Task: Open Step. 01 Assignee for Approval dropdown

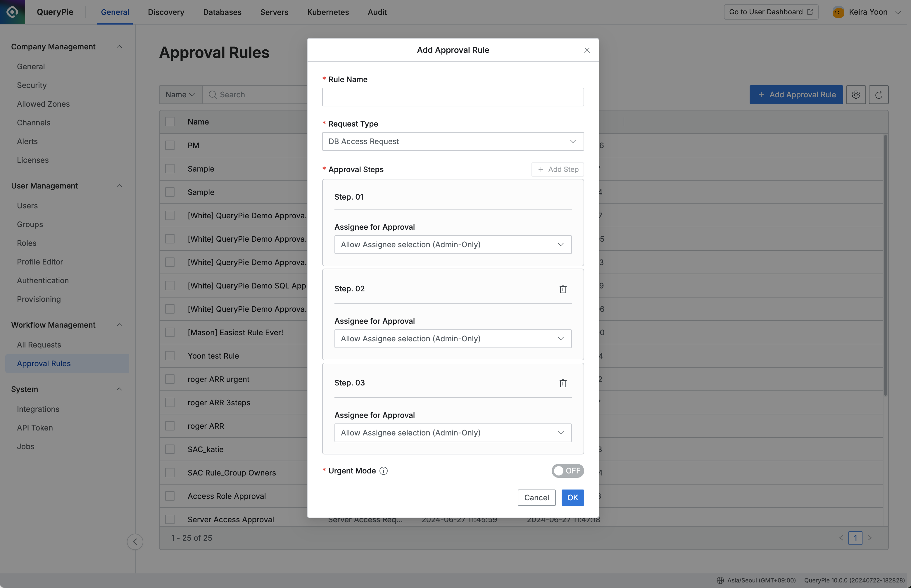Action: coord(453,244)
